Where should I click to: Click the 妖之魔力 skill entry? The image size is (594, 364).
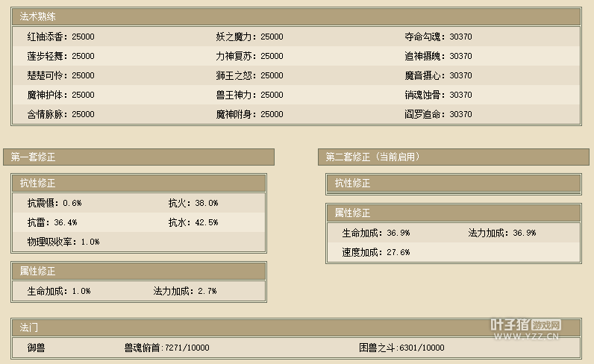coord(249,37)
